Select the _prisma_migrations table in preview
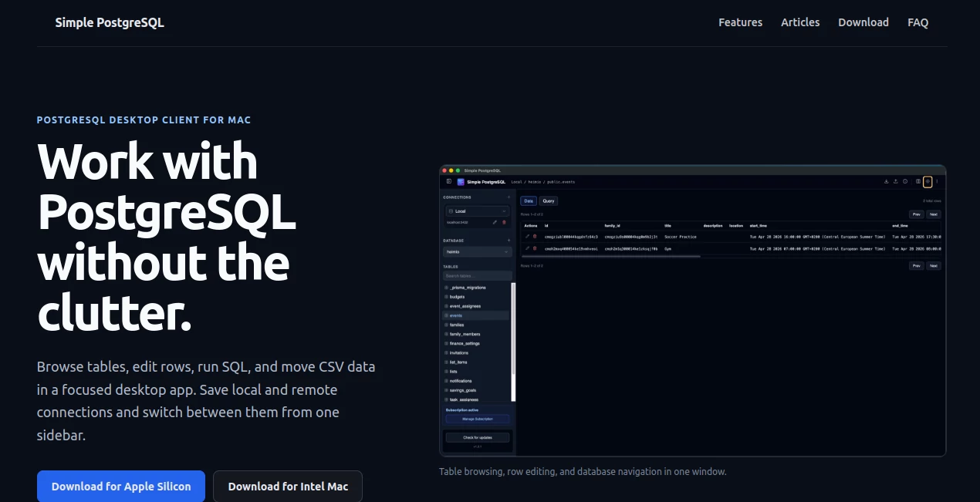The image size is (980, 502). 475,288
